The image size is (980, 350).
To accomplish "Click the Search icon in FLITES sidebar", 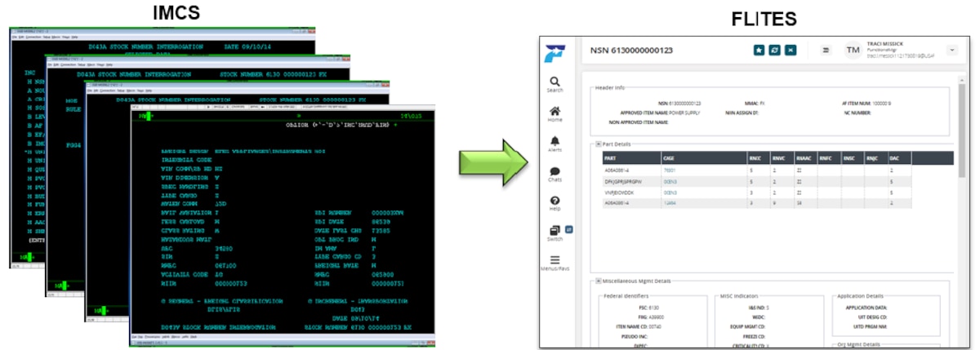I will pyautogui.click(x=555, y=82).
